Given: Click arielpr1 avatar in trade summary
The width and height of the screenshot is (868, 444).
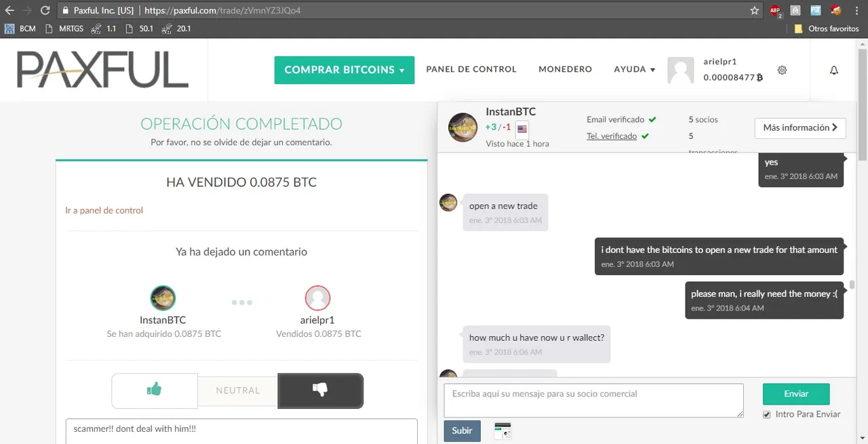Looking at the screenshot, I should click(317, 298).
